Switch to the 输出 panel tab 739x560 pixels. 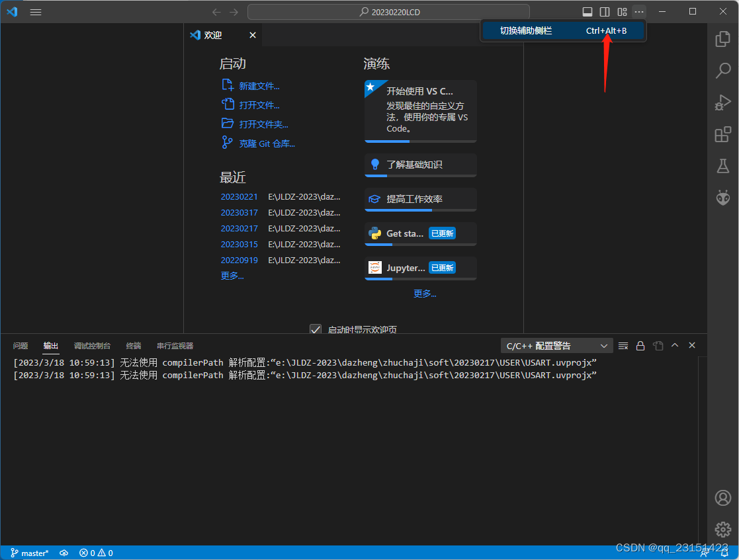50,346
